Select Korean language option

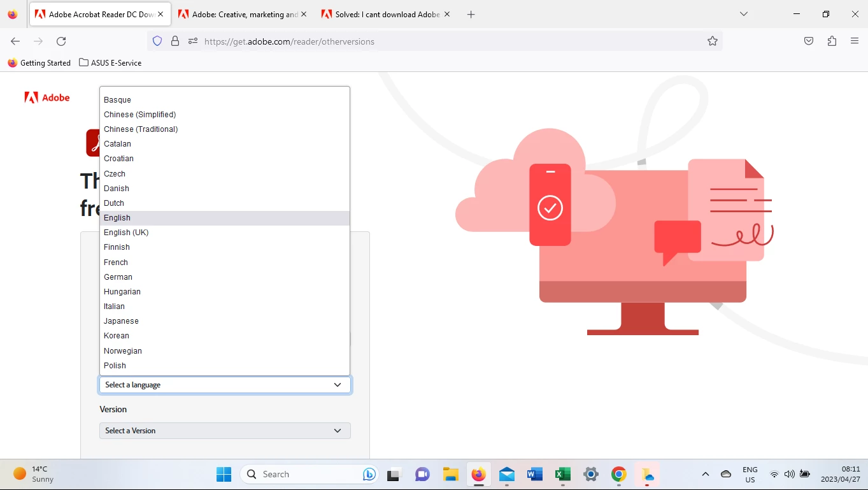click(225, 336)
